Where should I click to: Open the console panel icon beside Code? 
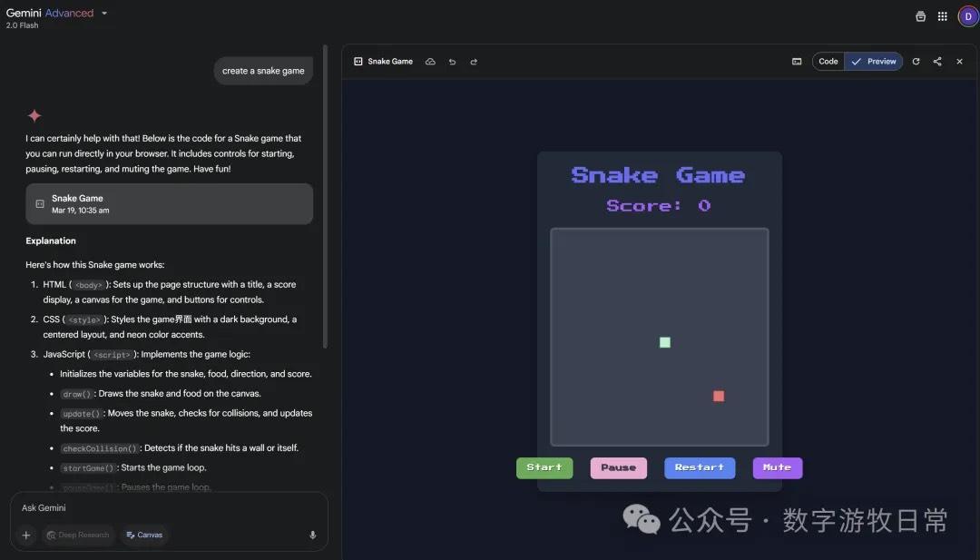[797, 62]
